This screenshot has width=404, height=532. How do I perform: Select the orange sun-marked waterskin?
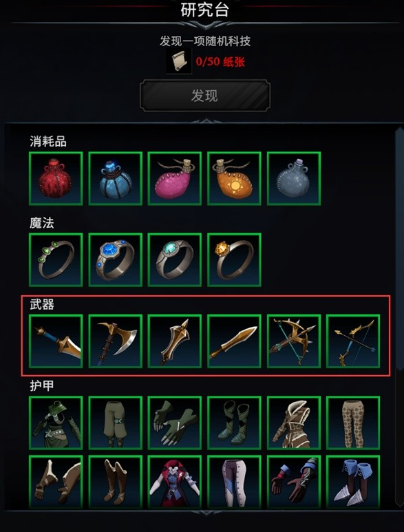point(234,178)
